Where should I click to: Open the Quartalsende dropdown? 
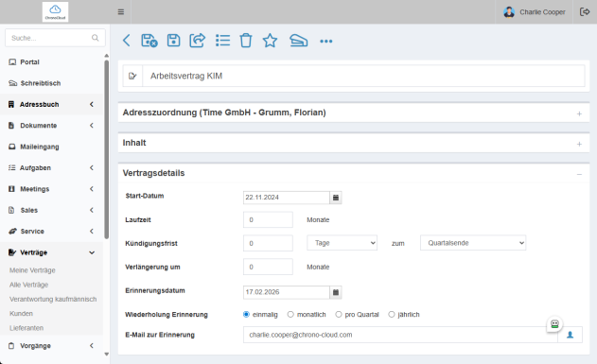tap(473, 243)
